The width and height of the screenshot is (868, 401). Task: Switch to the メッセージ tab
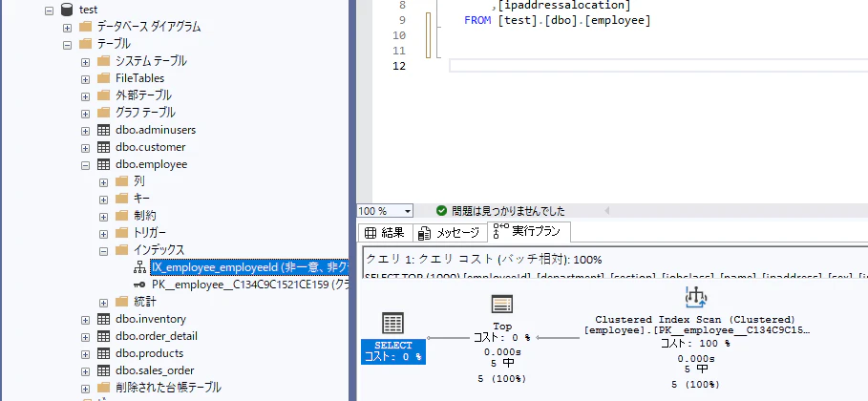coord(450,233)
